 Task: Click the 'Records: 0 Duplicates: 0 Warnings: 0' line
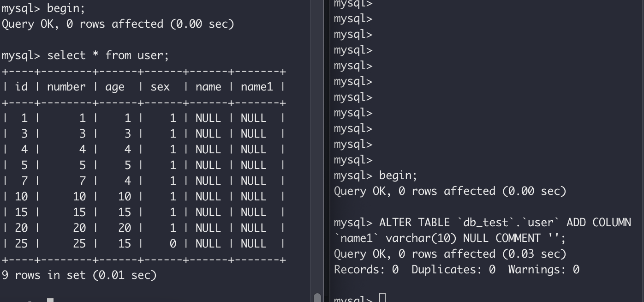[457, 270]
